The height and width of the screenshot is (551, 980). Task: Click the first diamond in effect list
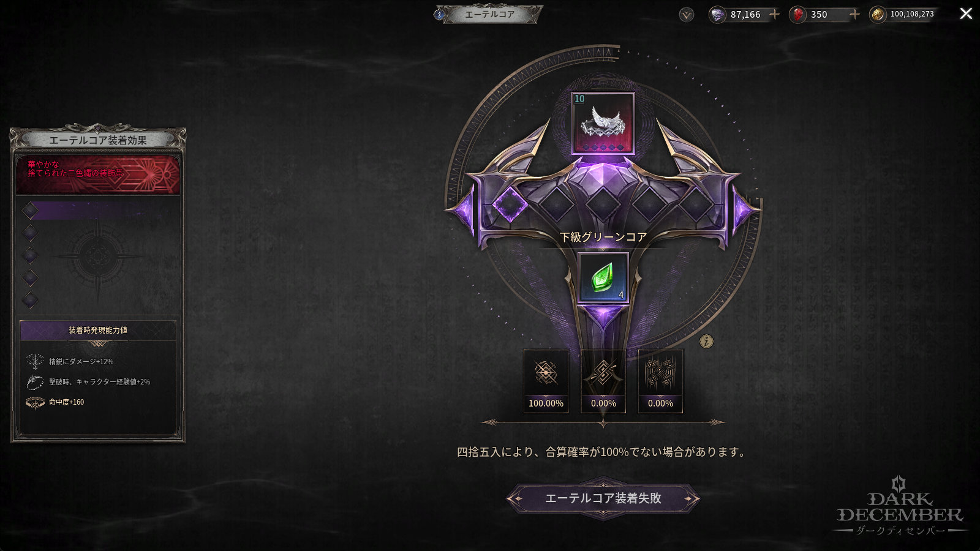pyautogui.click(x=30, y=211)
